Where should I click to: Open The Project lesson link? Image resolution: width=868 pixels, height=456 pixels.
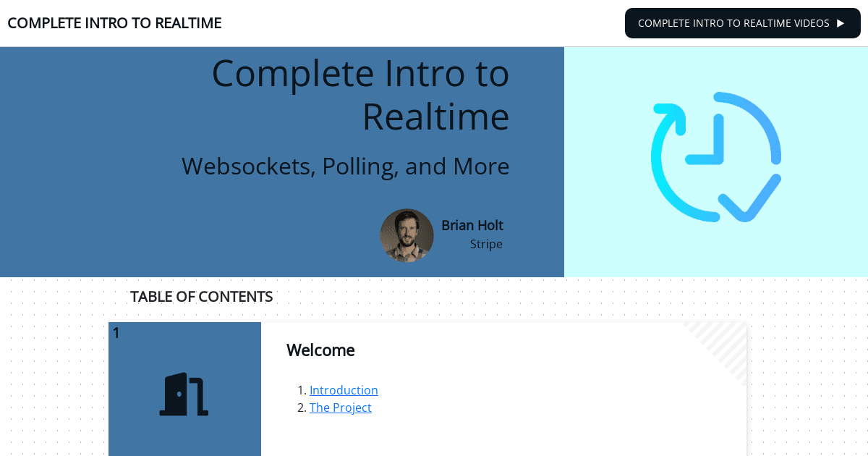341,408
